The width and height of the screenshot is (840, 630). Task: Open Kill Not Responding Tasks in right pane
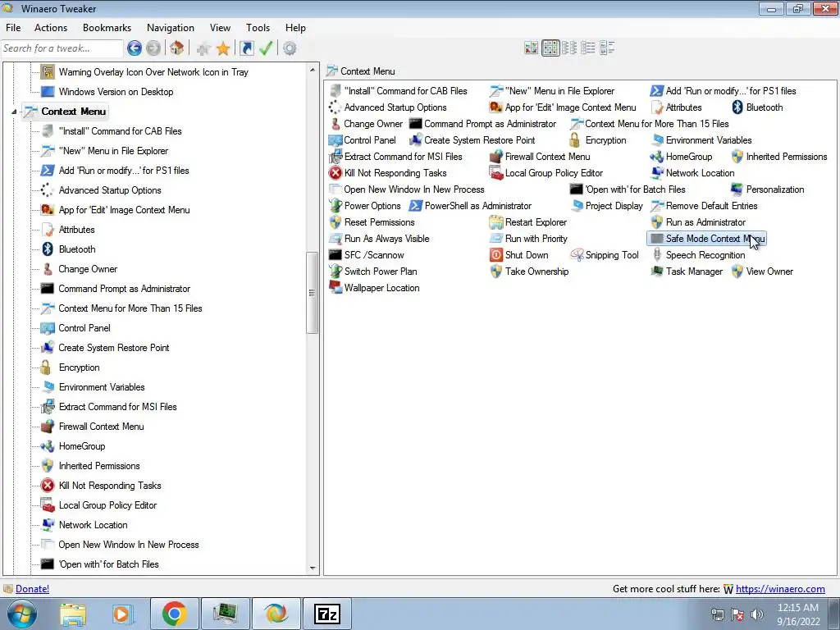tap(388, 173)
